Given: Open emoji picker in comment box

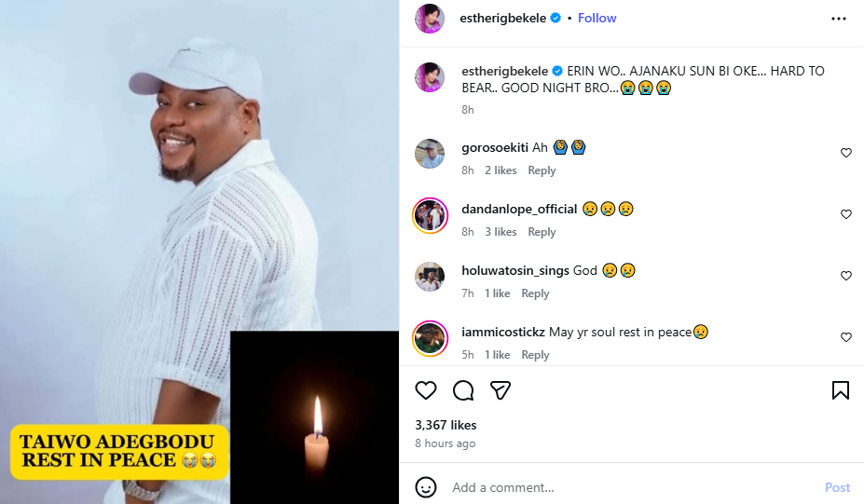Looking at the screenshot, I should point(426,487).
